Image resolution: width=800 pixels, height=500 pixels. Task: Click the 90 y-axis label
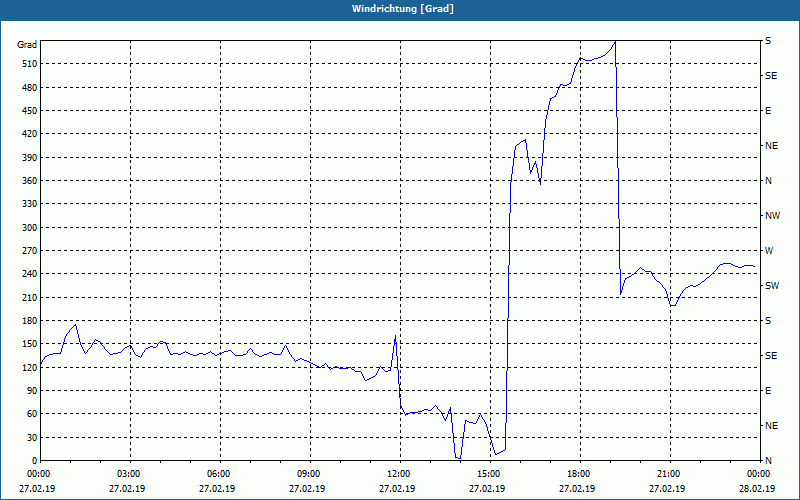pyautogui.click(x=31, y=391)
